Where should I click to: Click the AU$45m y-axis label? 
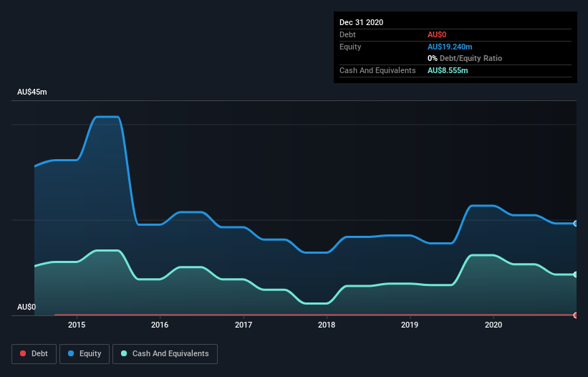(32, 92)
